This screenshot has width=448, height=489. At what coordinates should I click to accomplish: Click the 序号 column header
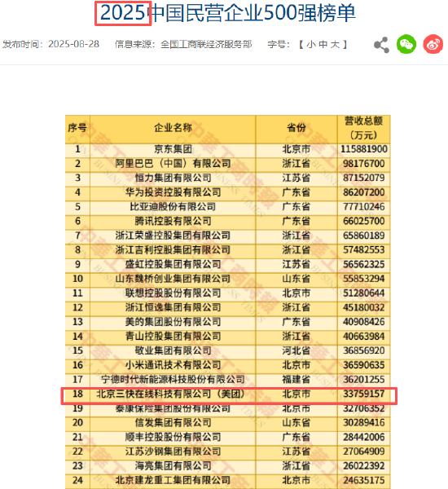click(77, 128)
